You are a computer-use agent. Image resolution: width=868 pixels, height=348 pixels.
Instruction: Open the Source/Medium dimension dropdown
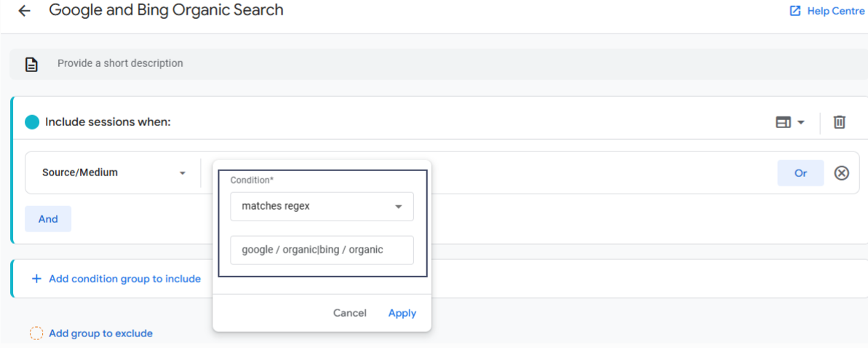[x=113, y=173]
